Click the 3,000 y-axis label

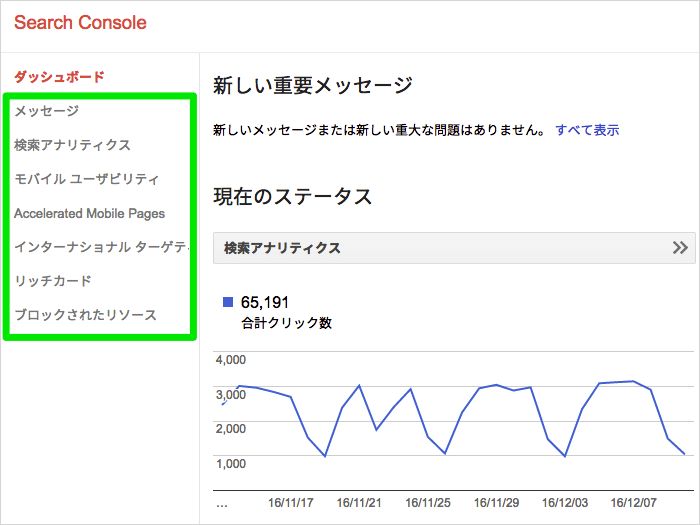[x=231, y=394]
